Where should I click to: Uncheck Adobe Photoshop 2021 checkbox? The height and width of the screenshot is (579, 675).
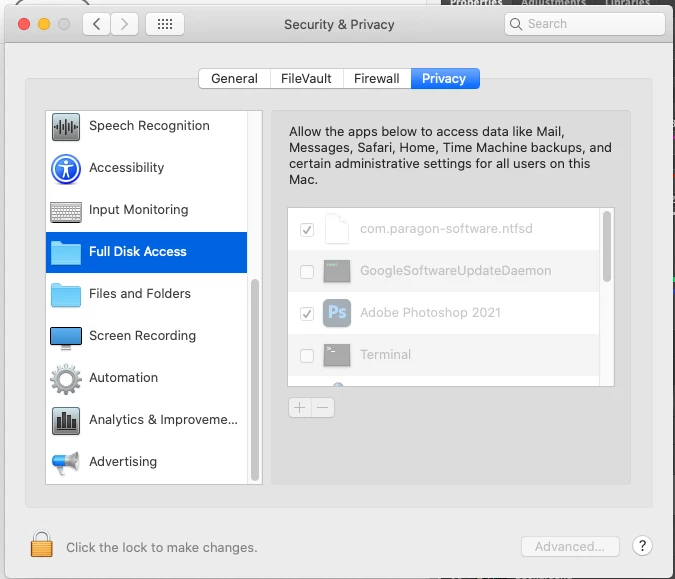click(x=307, y=313)
